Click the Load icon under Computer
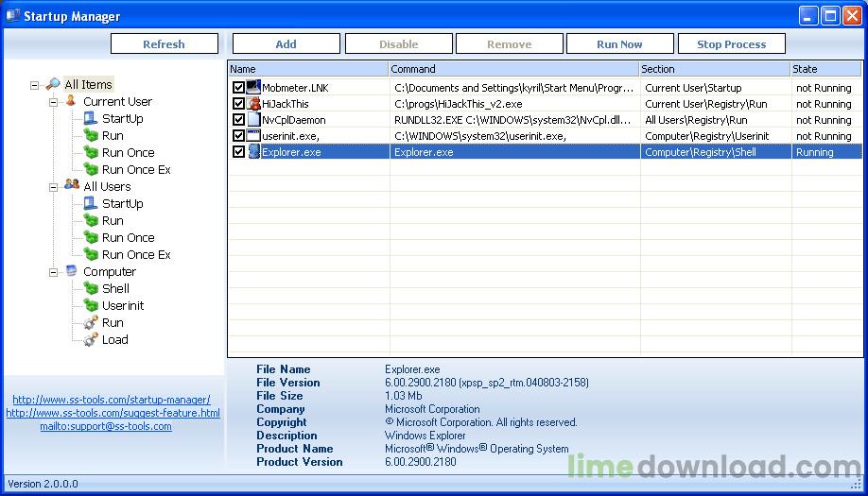 point(91,339)
